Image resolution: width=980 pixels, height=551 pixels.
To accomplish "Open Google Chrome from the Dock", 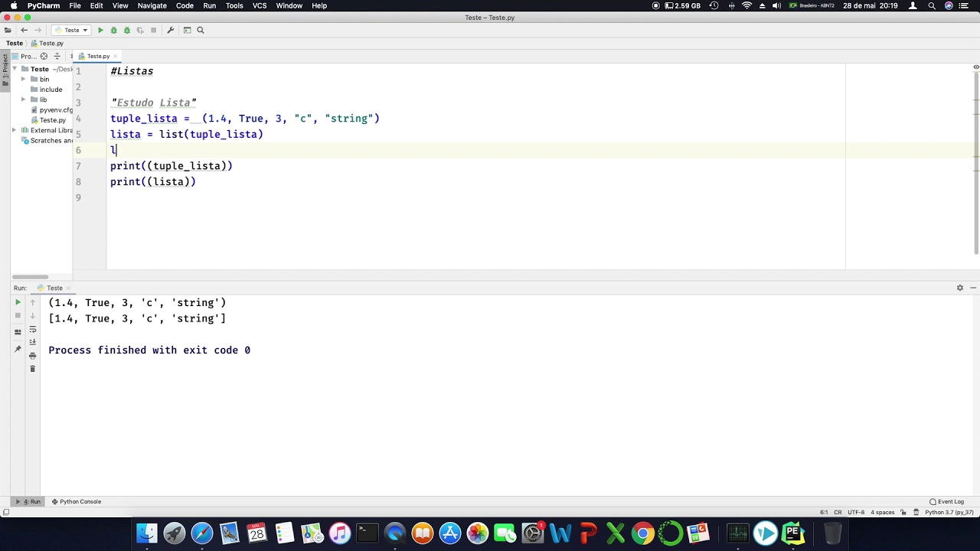I will pyautogui.click(x=643, y=533).
